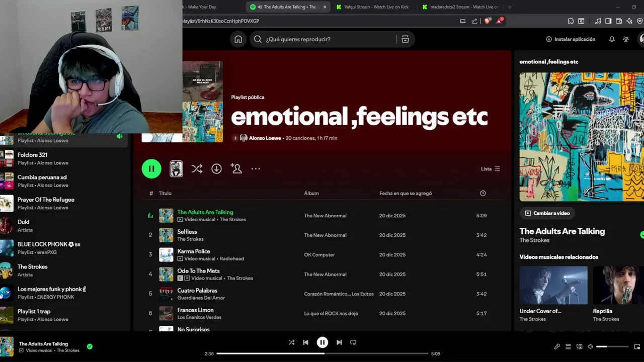This screenshot has height=362, width=644.
Task: Open a new browser tab
Action: click(510, 7)
